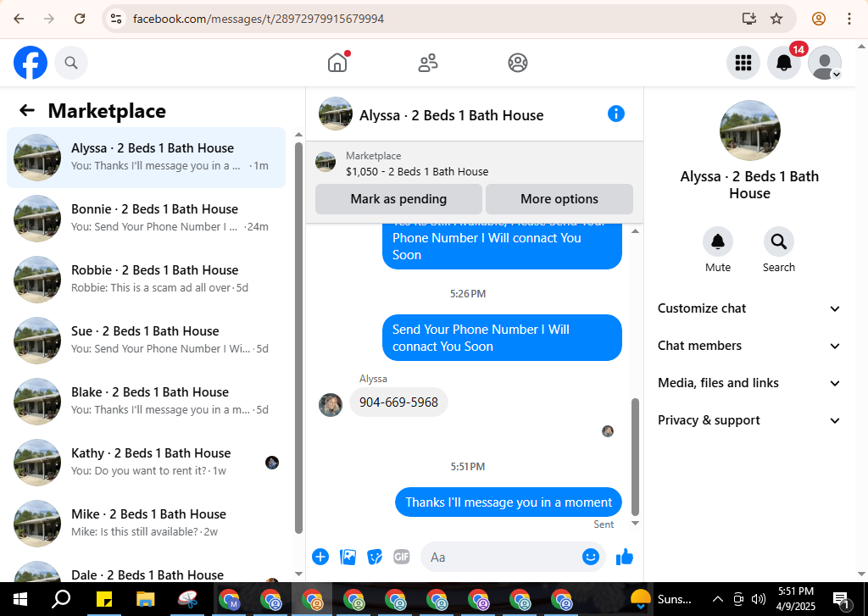The width and height of the screenshot is (868, 616).
Task: Open the Windows Start menu
Action: pos(20,599)
